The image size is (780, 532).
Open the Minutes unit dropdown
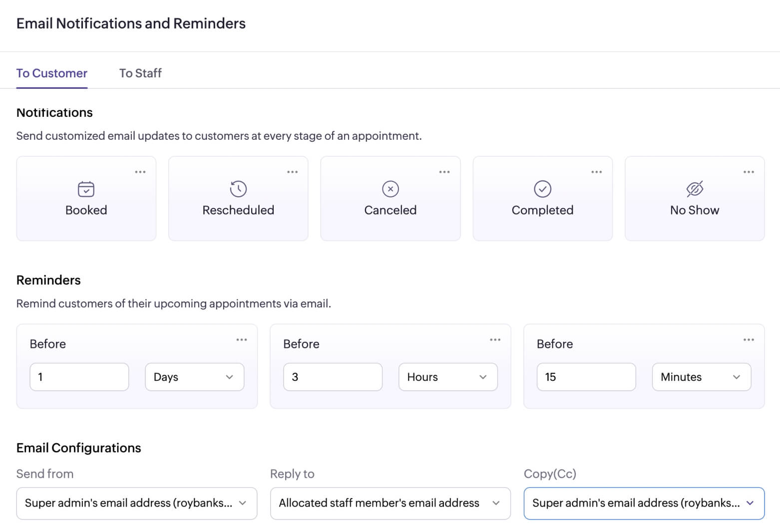701,377
